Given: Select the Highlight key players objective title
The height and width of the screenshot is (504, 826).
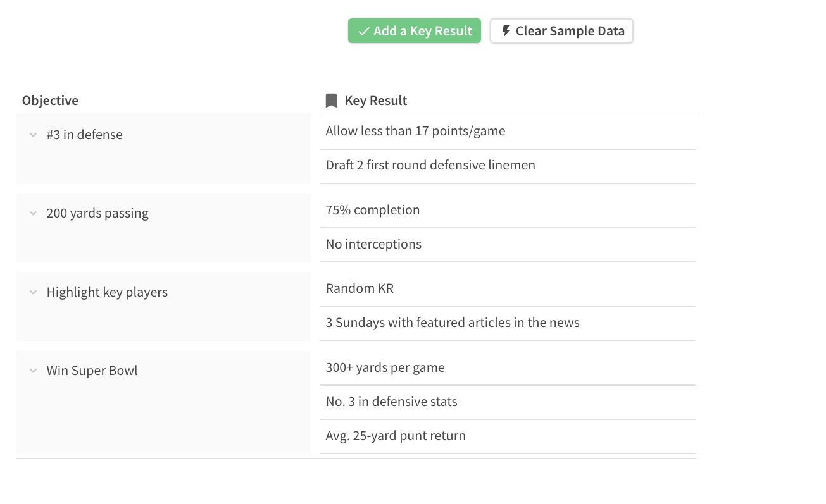Looking at the screenshot, I should click(107, 292).
